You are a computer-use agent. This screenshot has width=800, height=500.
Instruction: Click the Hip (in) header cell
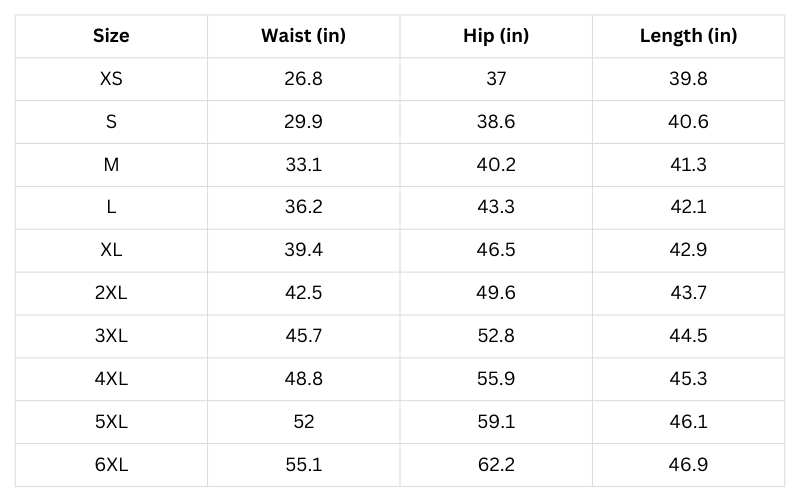(496, 36)
